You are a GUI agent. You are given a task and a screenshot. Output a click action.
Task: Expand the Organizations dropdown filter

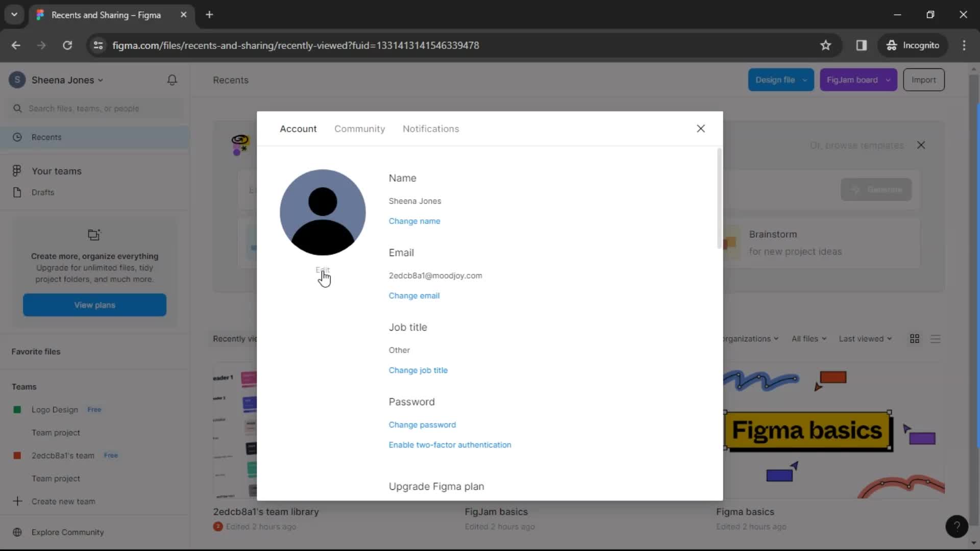(x=749, y=338)
